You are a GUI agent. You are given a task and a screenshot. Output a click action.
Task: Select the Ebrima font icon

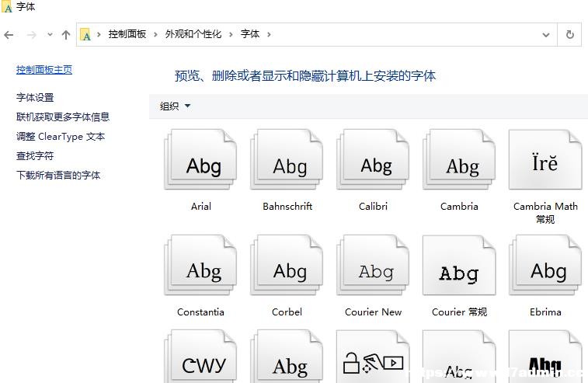(x=545, y=265)
